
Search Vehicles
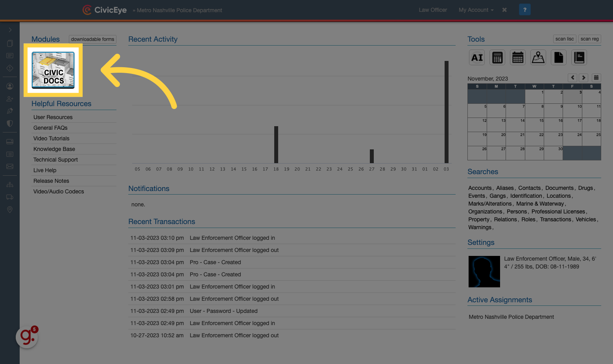point(586,219)
